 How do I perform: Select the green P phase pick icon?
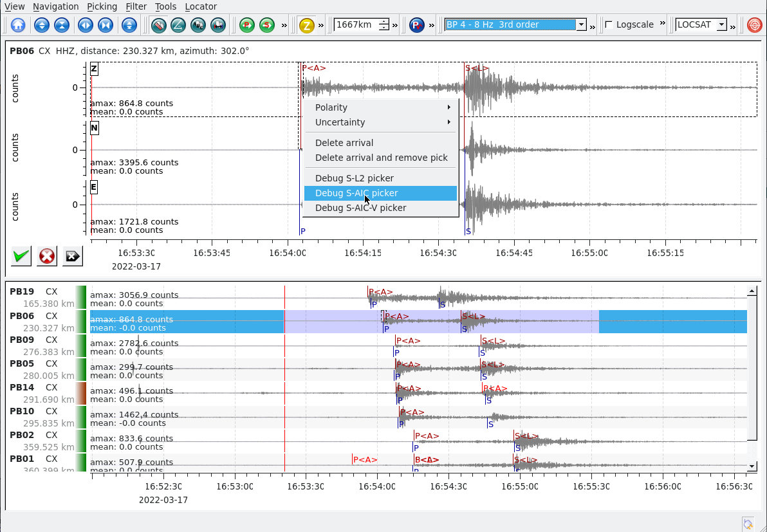click(246, 25)
